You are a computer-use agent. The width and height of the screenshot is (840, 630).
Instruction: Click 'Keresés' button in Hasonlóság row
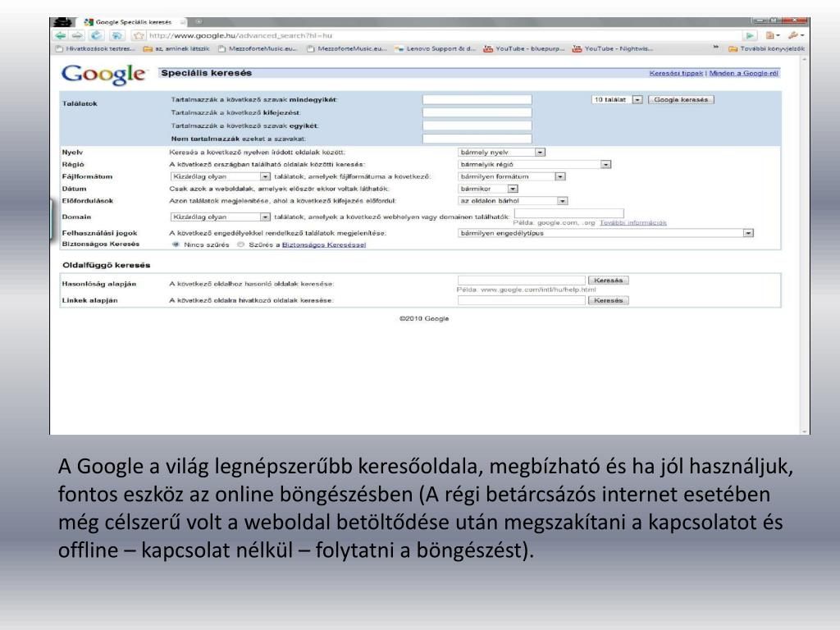tap(608, 281)
